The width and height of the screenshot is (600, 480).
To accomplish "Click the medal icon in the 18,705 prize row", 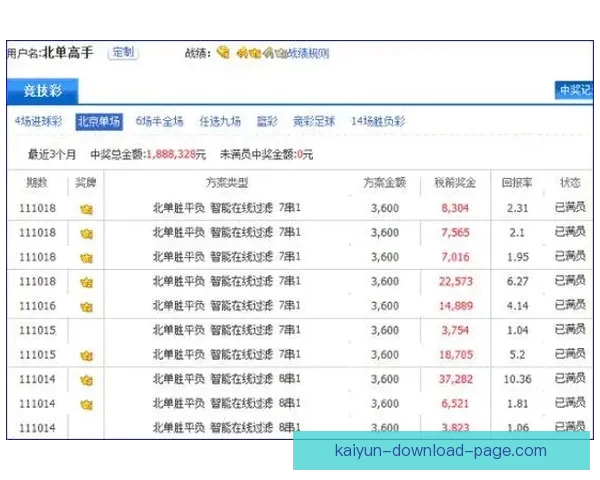I will coord(86,356).
